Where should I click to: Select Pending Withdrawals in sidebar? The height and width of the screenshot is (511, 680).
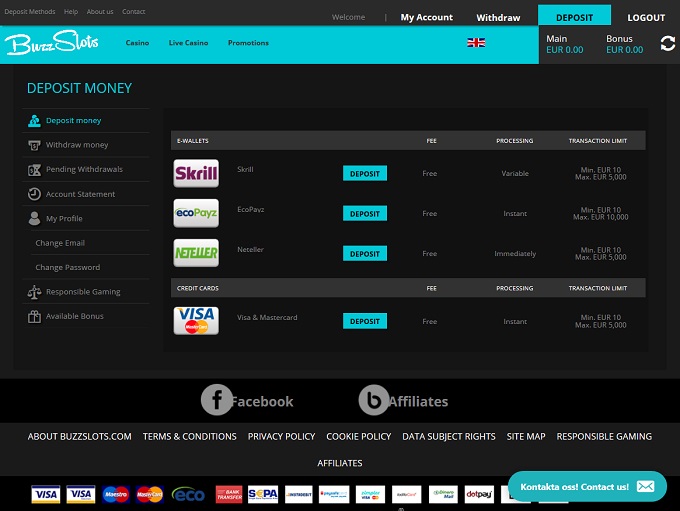click(x=84, y=169)
